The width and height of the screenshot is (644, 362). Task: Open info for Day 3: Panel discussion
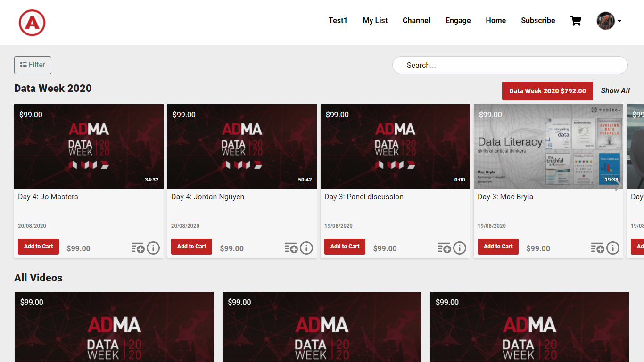(460, 248)
